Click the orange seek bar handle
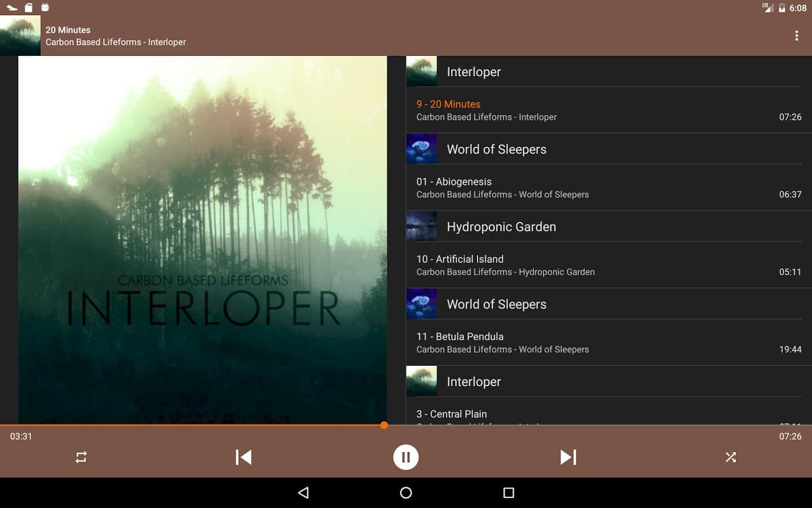The image size is (812, 508). pos(384,425)
